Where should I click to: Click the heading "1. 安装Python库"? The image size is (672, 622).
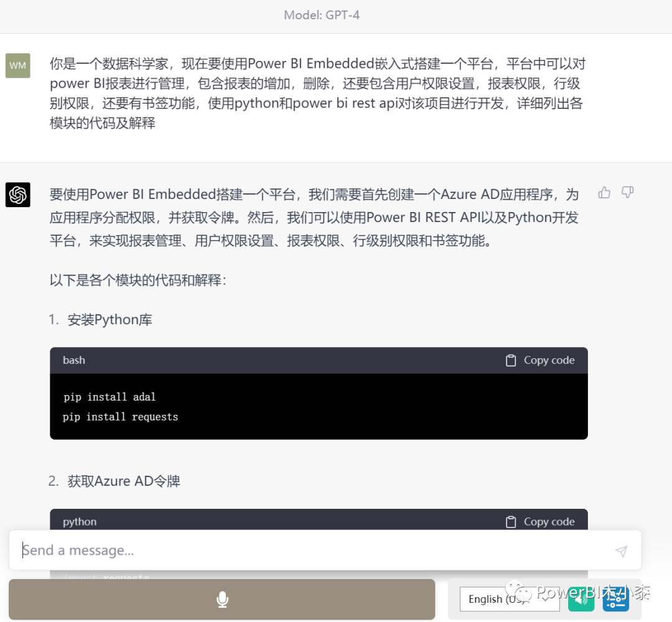[100, 320]
